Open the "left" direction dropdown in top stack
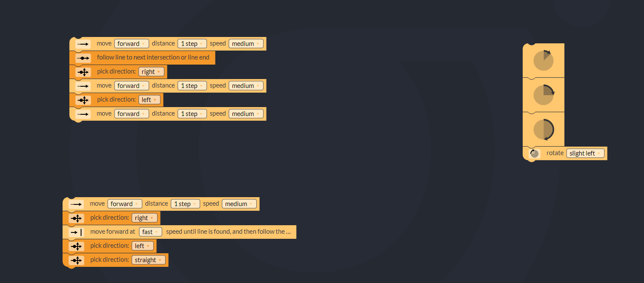The image size is (644, 283). click(149, 100)
